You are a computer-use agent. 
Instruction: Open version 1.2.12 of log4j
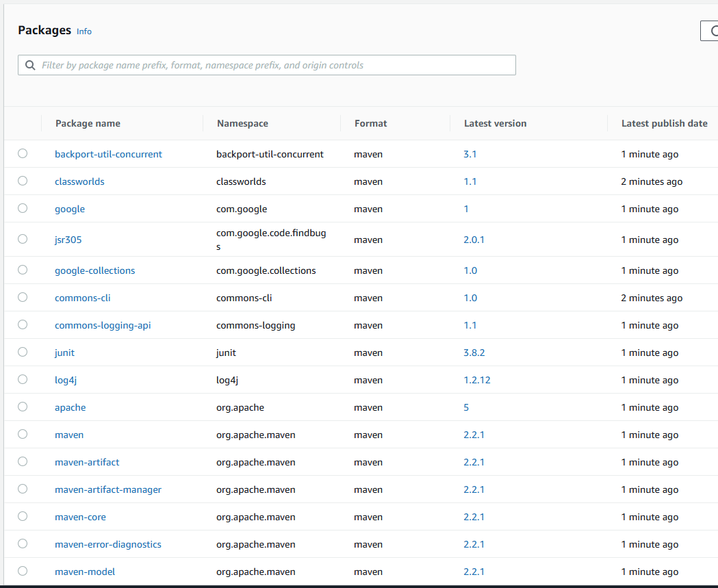(477, 379)
